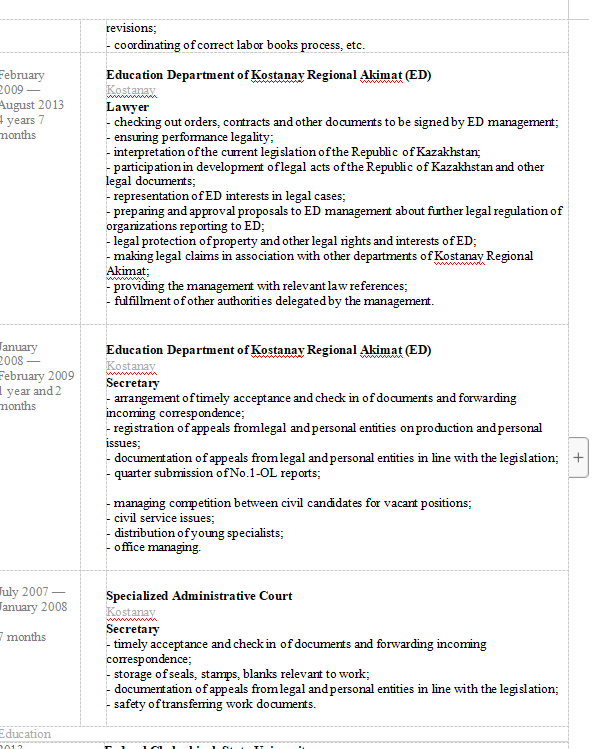607x749 pixels.
Task: Click the 'Lawyer' job title
Action: pyautogui.click(x=127, y=107)
